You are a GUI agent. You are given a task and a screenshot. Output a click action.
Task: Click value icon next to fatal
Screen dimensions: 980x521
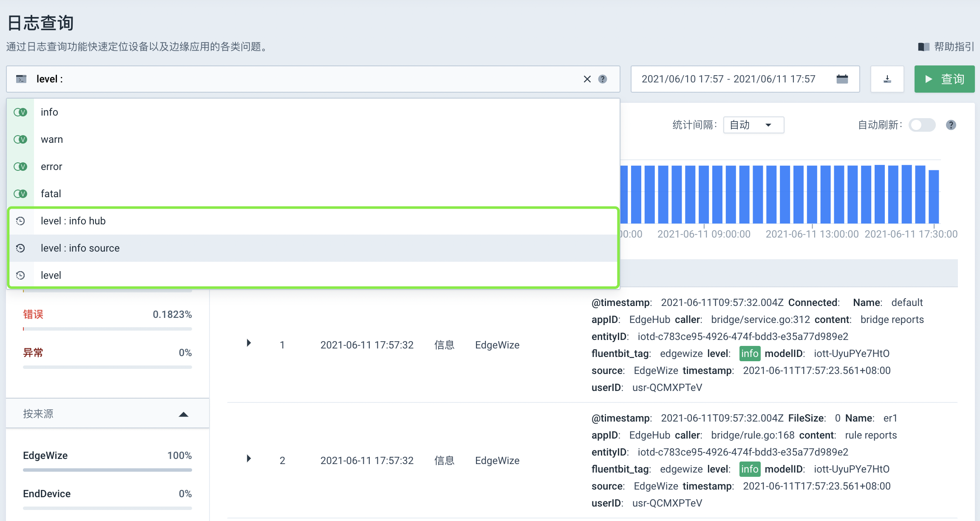point(20,194)
